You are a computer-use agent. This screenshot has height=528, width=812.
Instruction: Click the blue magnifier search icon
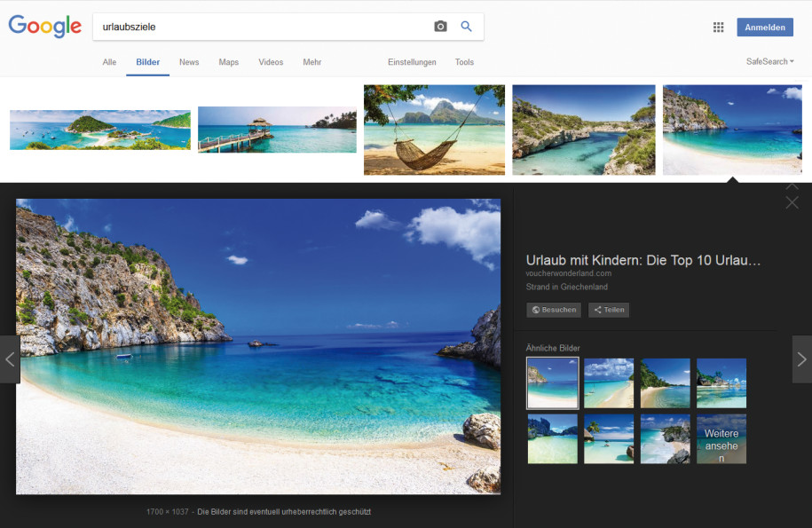pyautogui.click(x=466, y=27)
